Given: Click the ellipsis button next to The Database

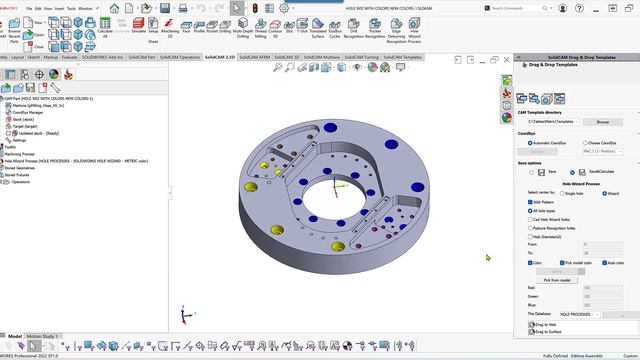Looking at the screenshot, I should coord(621,315).
